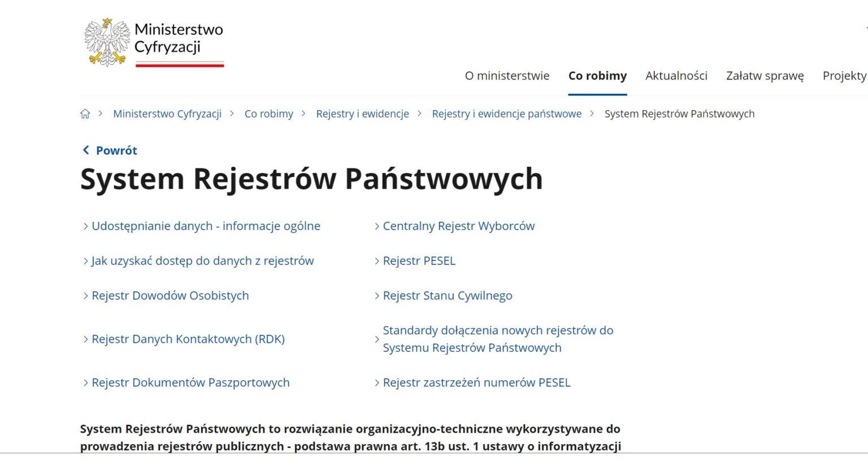The width and height of the screenshot is (868, 461).
Task: Click the chevron before Rejestr Stanu Cywilnego
Action: pyautogui.click(x=377, y=295)
